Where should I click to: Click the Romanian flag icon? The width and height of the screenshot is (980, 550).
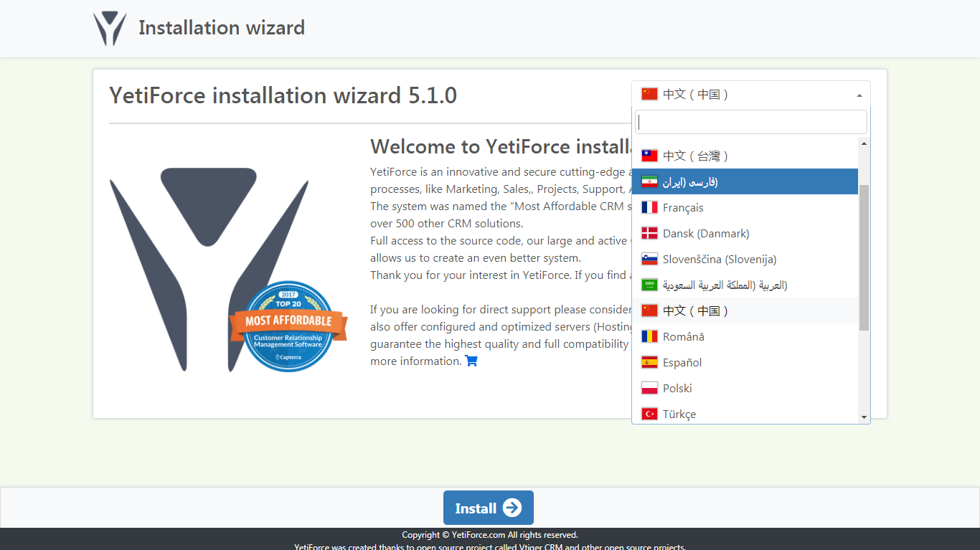[x=649, y=336]
